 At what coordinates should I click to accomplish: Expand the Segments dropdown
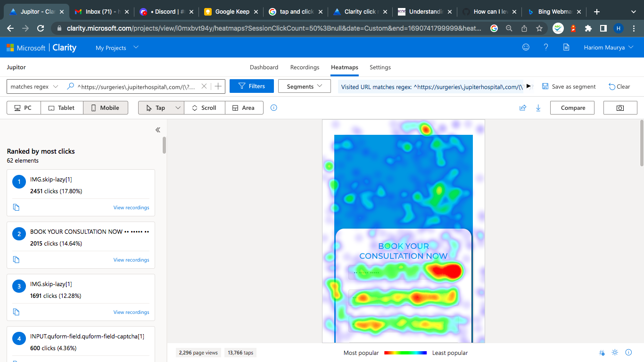pyautogui.click(x=304, y=86)
